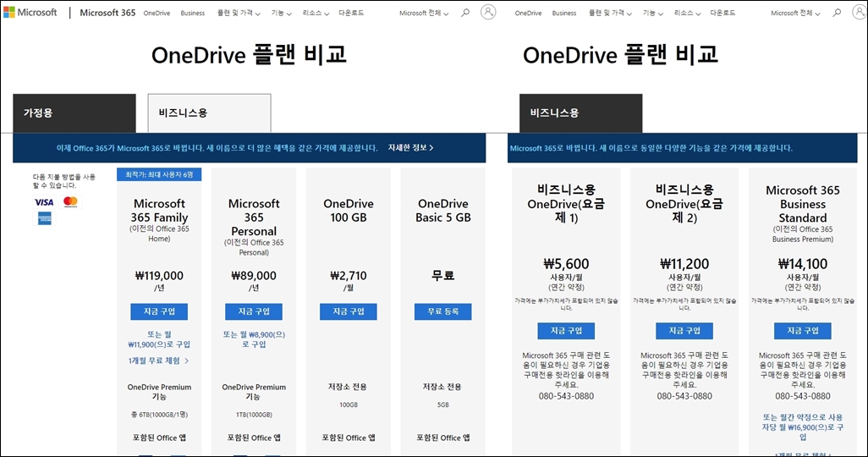This screenshot has height=457, width=868.
Task: Click the ₩11,200 price text
Action: 684,264
